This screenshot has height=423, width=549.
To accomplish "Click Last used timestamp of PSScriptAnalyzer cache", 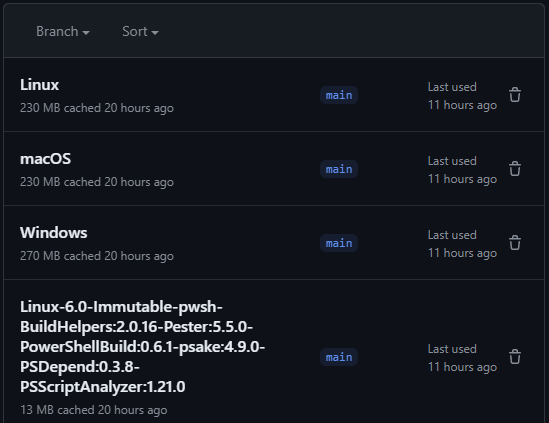I will 462,358.
